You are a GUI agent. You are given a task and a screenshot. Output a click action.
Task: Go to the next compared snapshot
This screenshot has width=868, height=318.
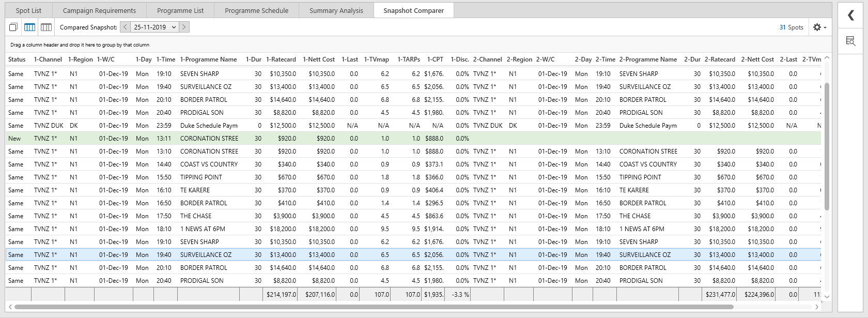tap(184, 27)
